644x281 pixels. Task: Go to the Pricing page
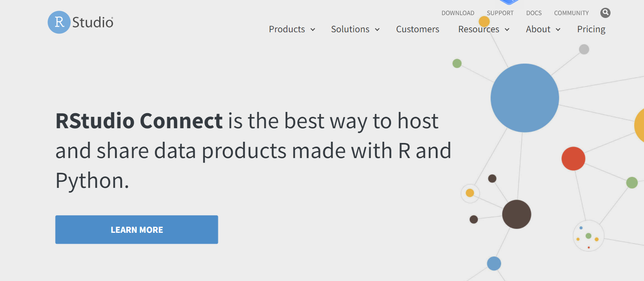[x=591, y=29]
